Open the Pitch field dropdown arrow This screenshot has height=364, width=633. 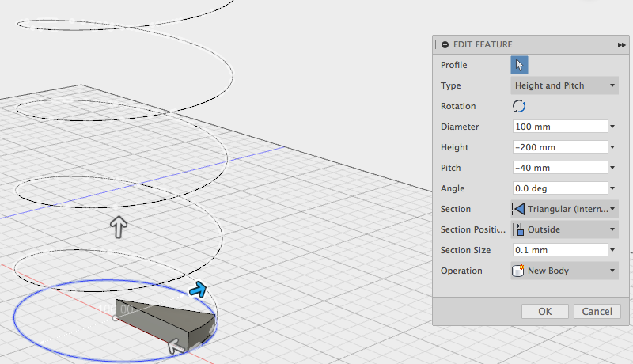click(612, 168)
